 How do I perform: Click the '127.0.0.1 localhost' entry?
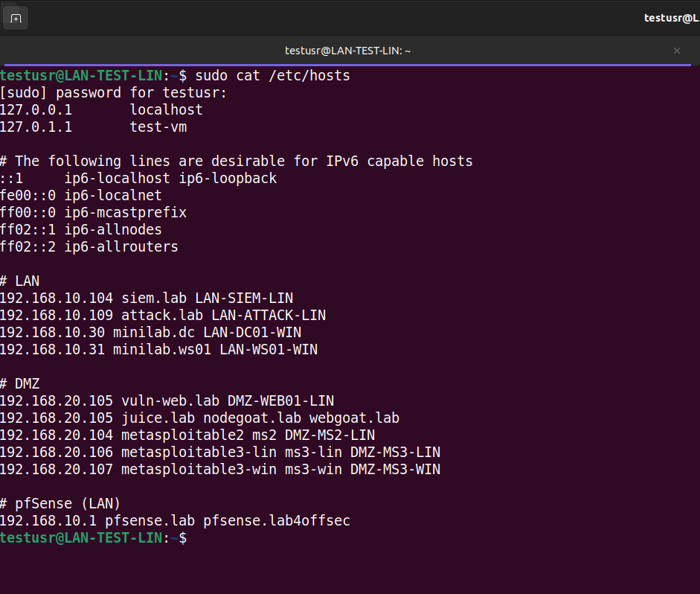(101, 110)
